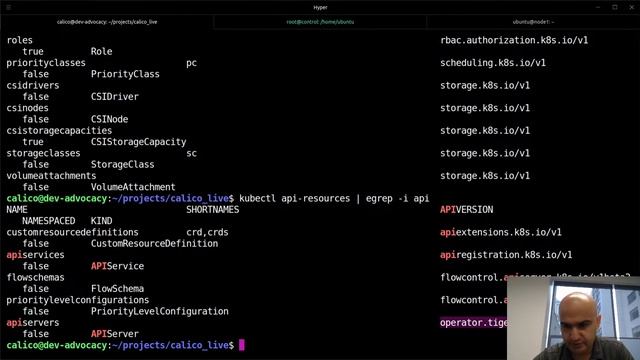
Task: Click the text 'CustomResourceDefinition'
Action: 154,244
